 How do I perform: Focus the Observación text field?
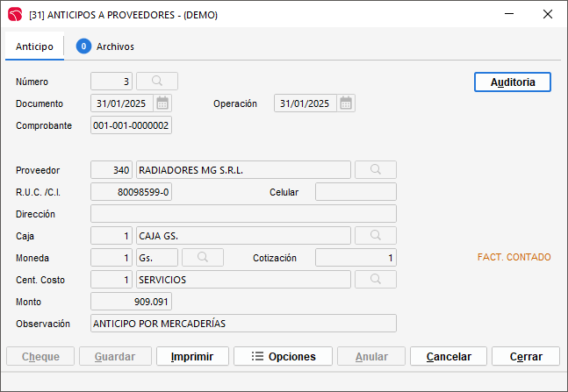click(x=243, y=324)
